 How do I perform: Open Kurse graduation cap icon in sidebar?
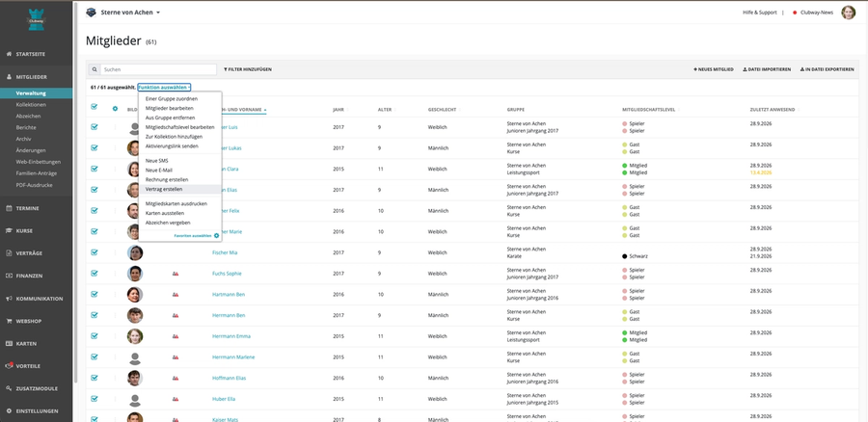click(x=9, y=230)
